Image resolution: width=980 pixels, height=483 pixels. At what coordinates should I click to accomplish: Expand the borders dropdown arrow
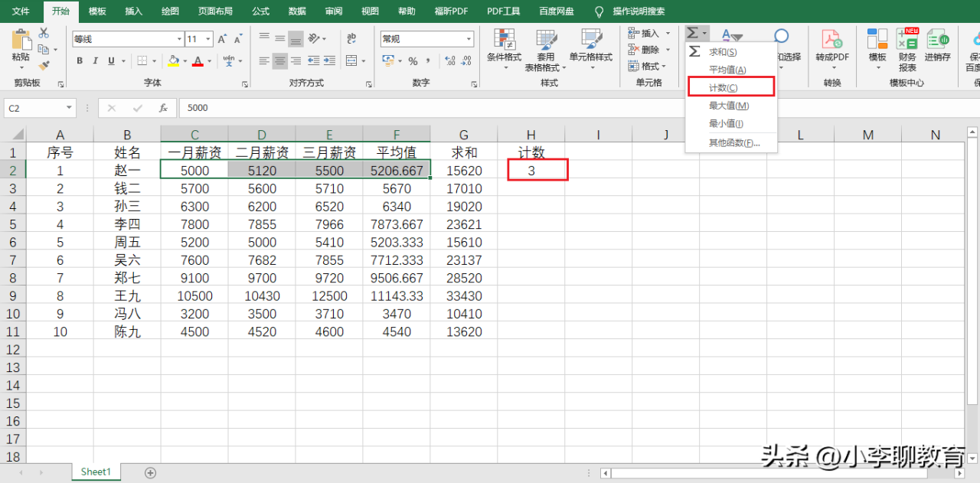pos(155,61)
